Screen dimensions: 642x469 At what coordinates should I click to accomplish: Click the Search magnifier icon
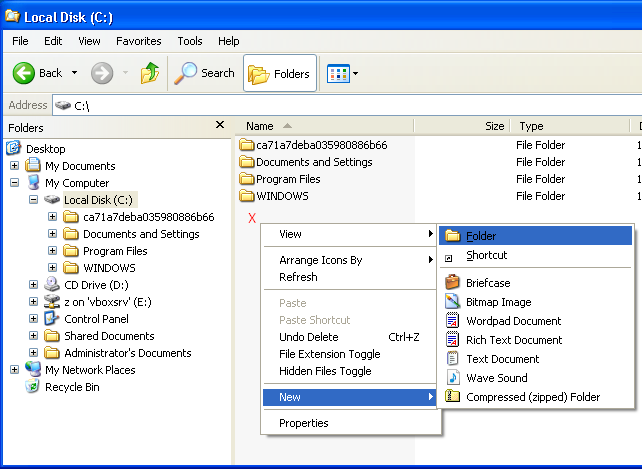click(185, 73)
